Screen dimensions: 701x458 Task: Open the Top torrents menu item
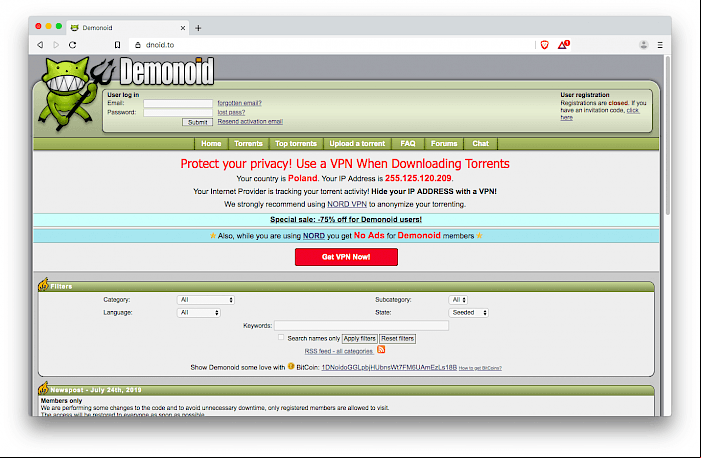tap(296, 144)
